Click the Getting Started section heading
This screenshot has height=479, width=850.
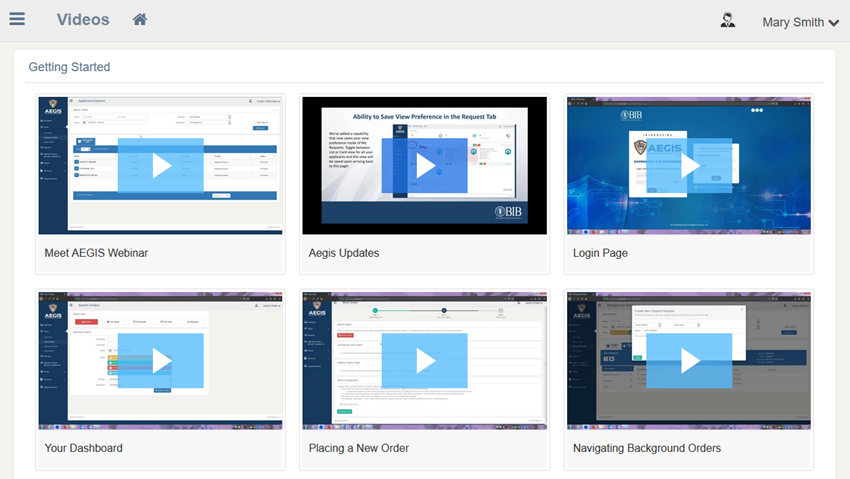[x=69, y=67]
